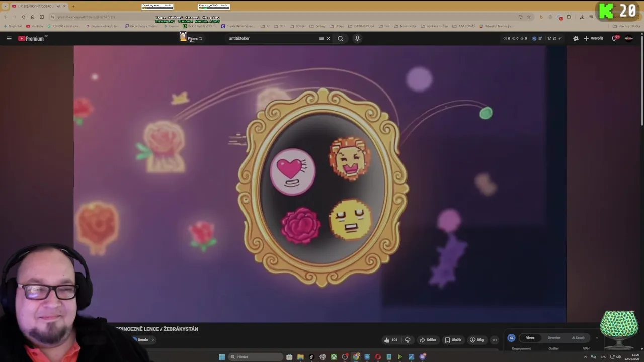Expand the Nová složka bookmarks folder

tap(405, 26)
